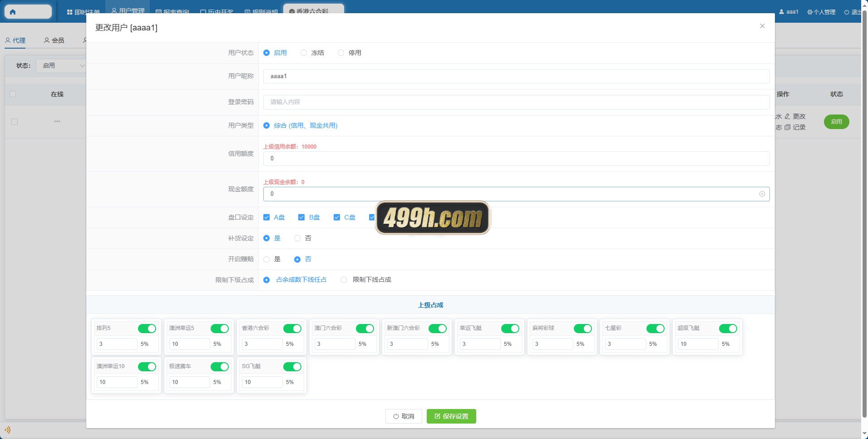The width and height of the screenshot is (868, 439).
Task: Edit the SG飞艇 share value field
Action: tap(262, 382)
